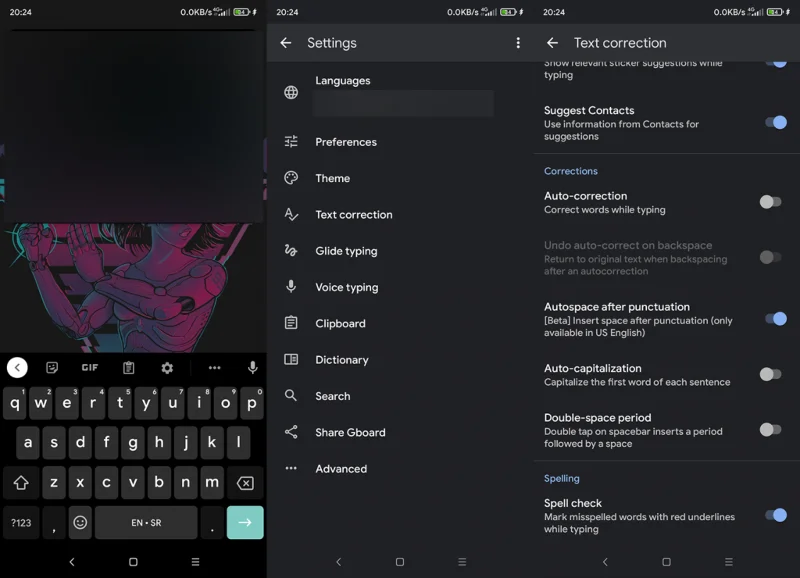Click 'Correct words while typing' description
Viewport: 800px width, 578px height.
[x=605, y=210]
